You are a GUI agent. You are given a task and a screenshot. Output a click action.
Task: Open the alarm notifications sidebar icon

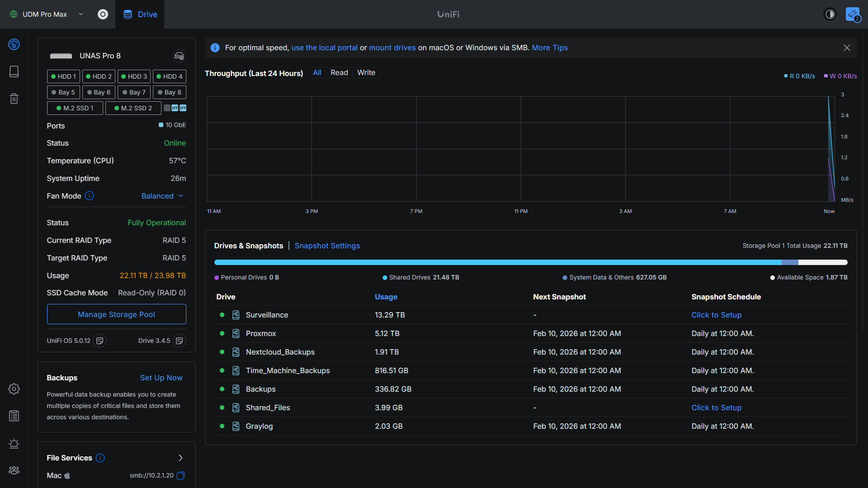click(14, 443)
